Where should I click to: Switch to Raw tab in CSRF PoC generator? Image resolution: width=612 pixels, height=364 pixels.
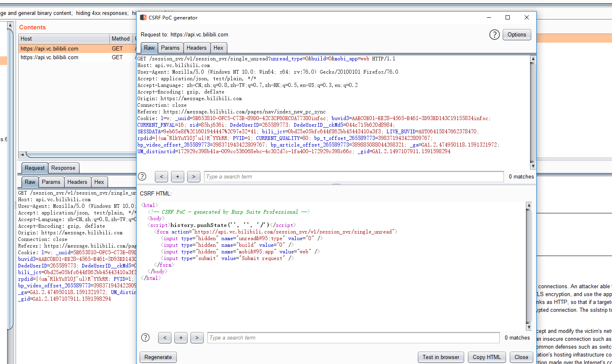coord(149,48)
